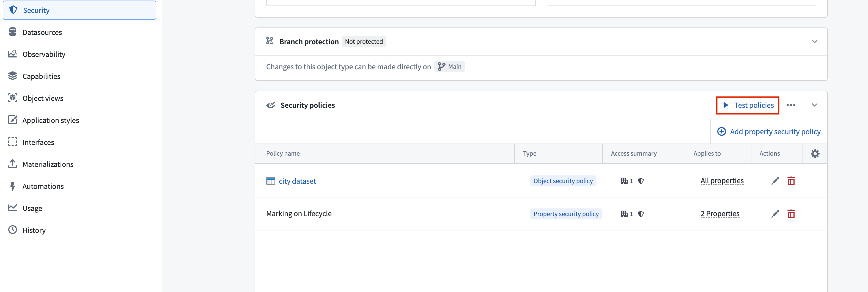Delete the city dataset policy

tap(791, 181)
